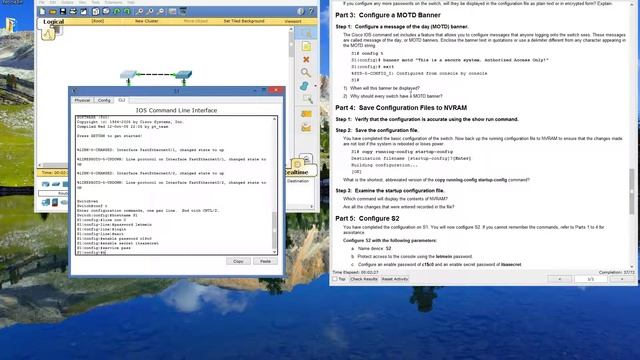Click the Paste icon in toolbar
The height and width of the screenshot is (360, 640).
[x=106, y=11]
